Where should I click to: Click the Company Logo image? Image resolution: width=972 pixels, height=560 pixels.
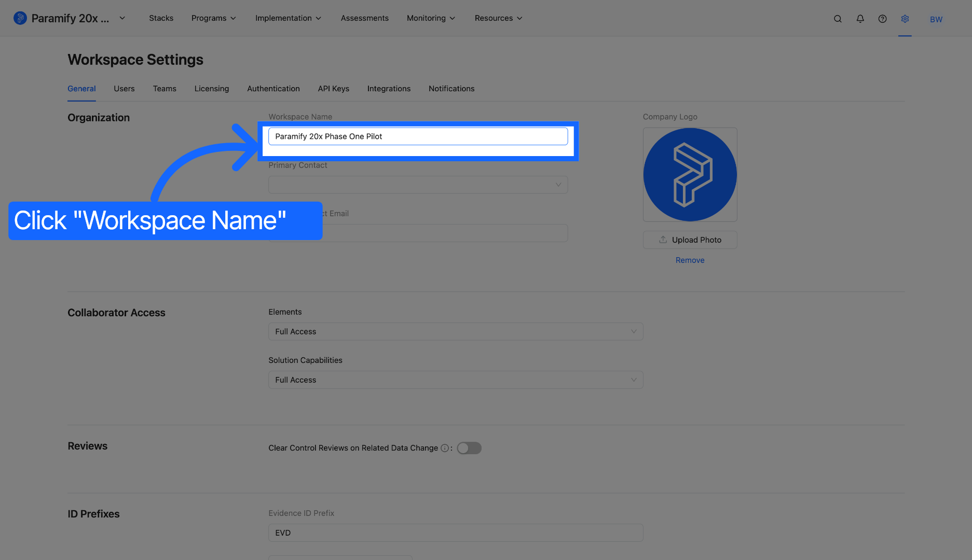[690, 175]
